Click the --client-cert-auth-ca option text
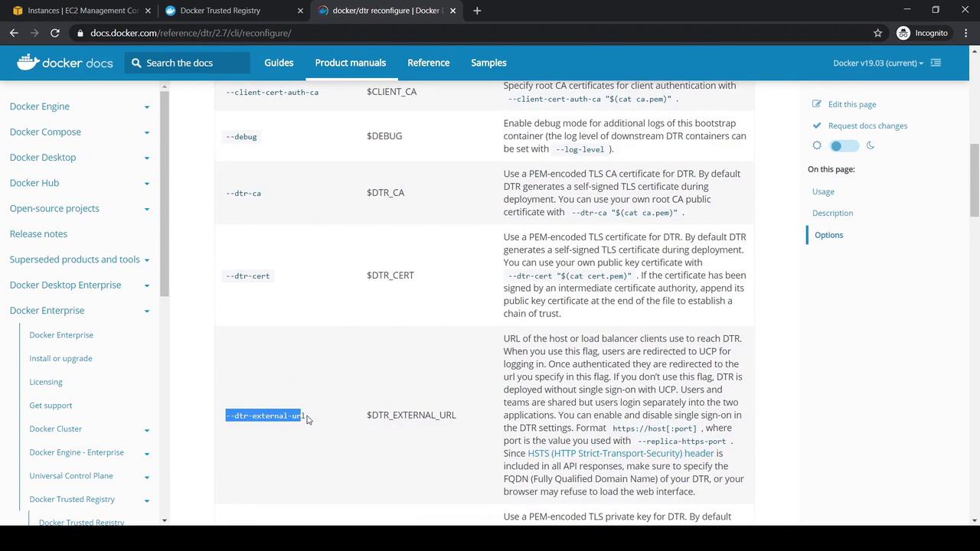 [x=272, y=92]
